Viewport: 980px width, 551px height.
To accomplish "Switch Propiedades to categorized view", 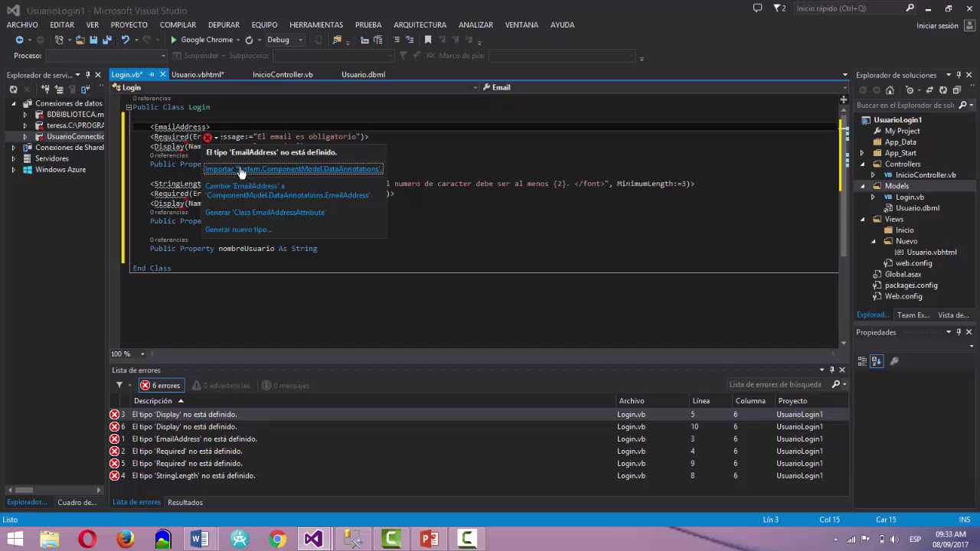I will (863, 361).
